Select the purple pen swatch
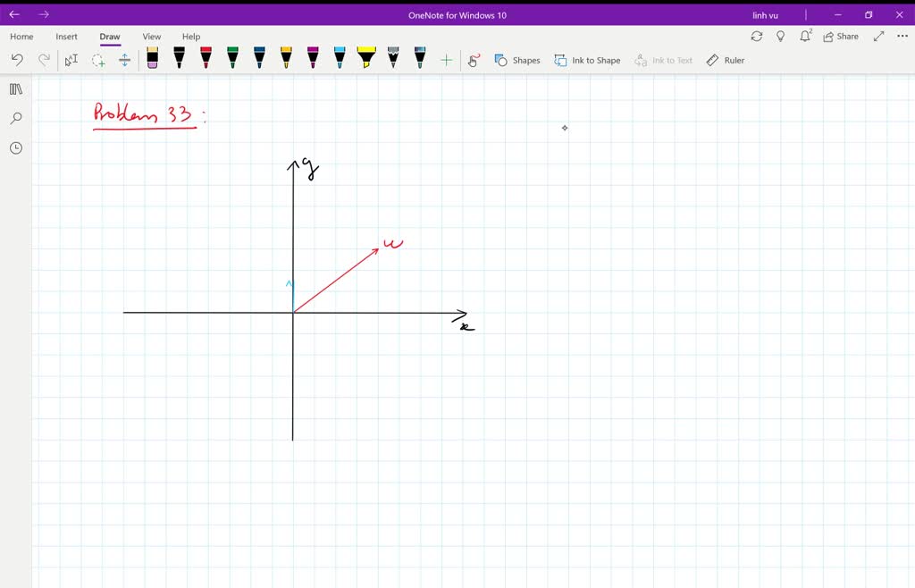The height and width of the screenshot is (588, 915). tap(313, 59)
